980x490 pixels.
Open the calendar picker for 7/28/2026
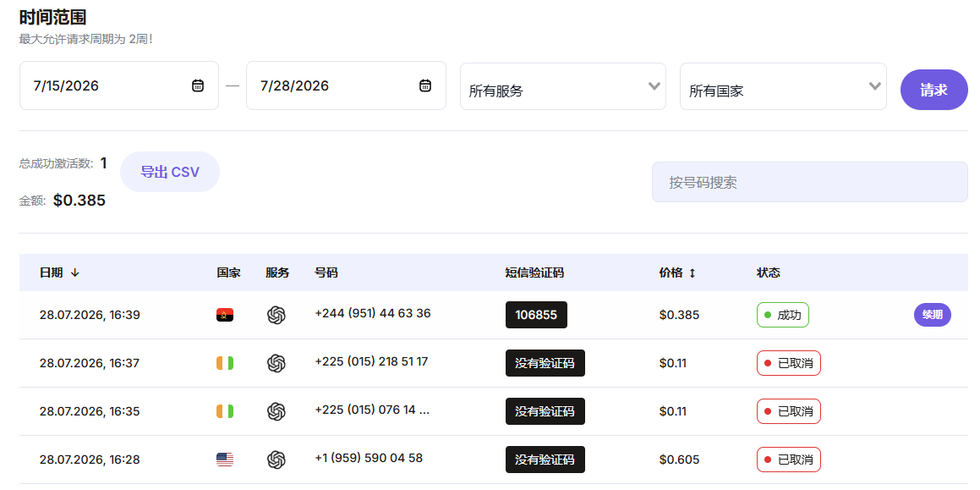coord(425,85)
